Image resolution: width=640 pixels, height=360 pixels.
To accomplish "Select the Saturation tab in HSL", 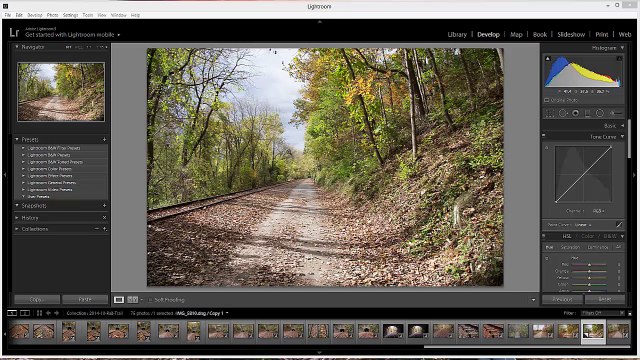I will click(x=570, y=247).
